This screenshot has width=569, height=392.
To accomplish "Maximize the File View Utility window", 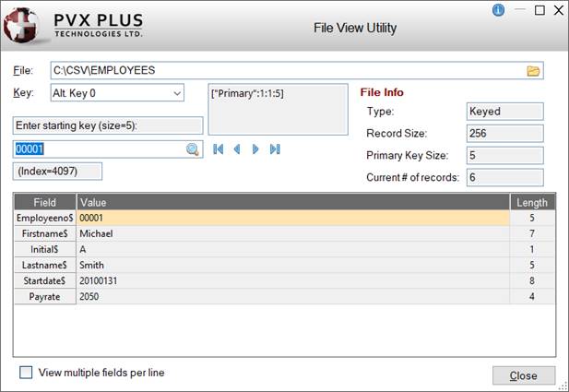I will pos(540,10).
